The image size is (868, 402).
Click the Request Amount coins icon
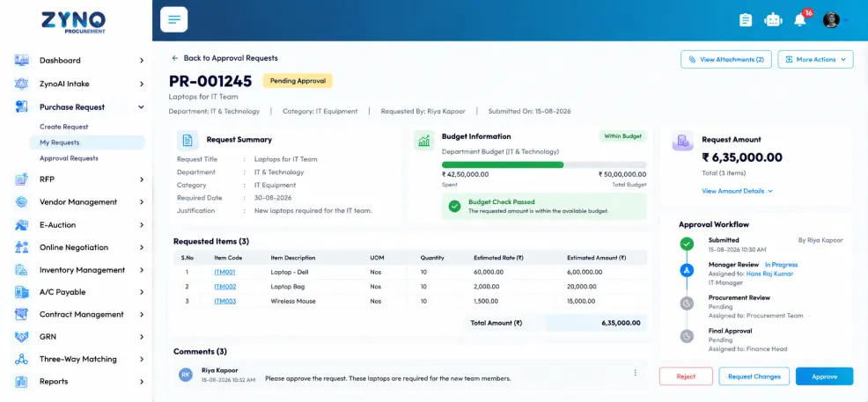[683, 141]
